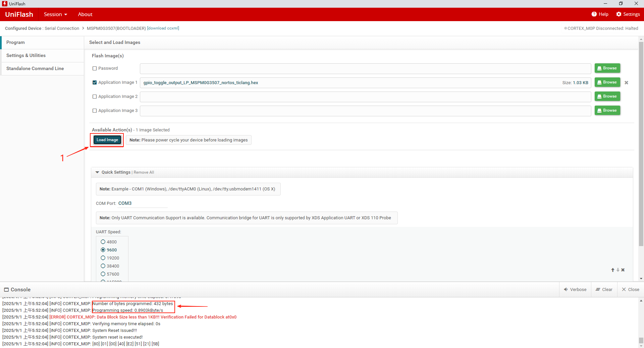
Task: Click Remove All quick settings link
Action: pyautogui.click(x=144, y=172)
